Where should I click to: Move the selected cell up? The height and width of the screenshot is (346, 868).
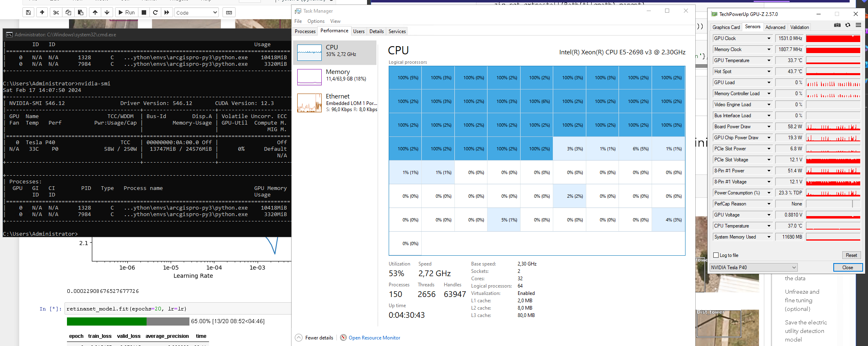(x=95, y=13)
